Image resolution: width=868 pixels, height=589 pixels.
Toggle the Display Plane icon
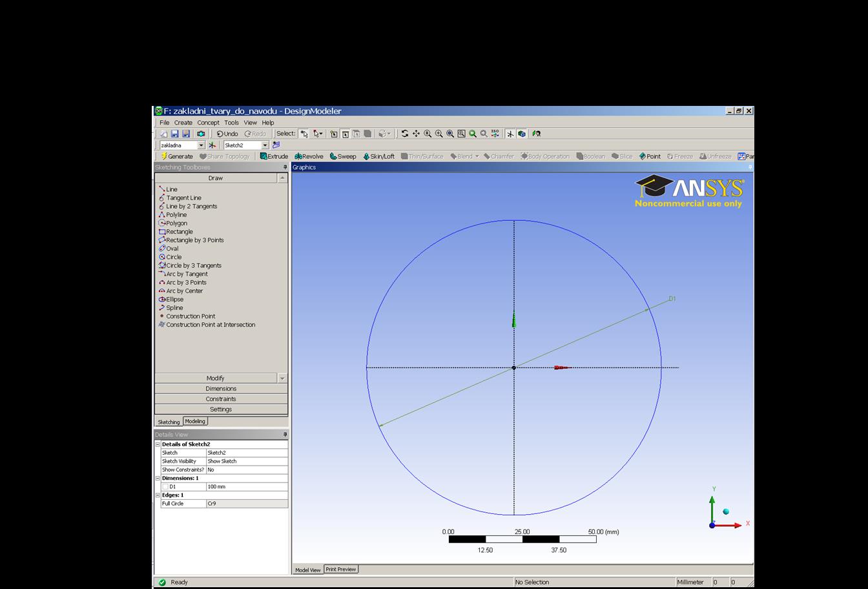pyautogui.click(x=510, y=134)
